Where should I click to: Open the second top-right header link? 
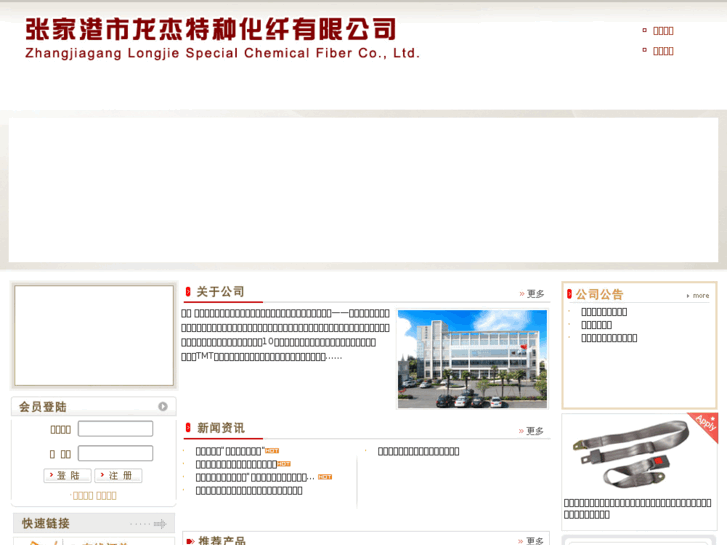pyautogui.click(x=663, y=51)
